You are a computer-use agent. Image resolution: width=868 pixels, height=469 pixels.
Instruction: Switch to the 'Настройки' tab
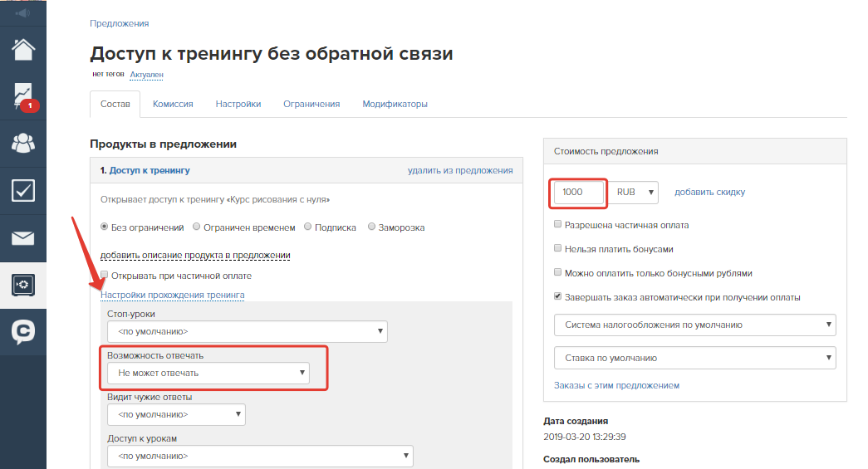[x=238, y=104]
